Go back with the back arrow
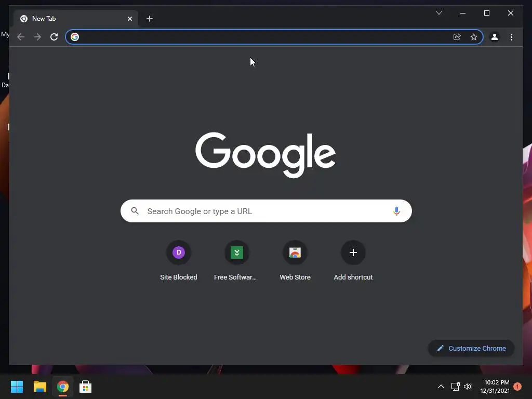Screen dimensions: 532x399 click(x=21, y=37)
